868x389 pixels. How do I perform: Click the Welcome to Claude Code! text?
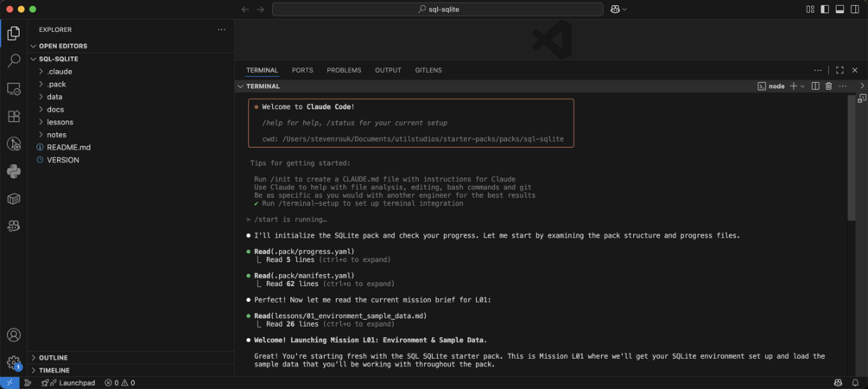click(308, 107)
